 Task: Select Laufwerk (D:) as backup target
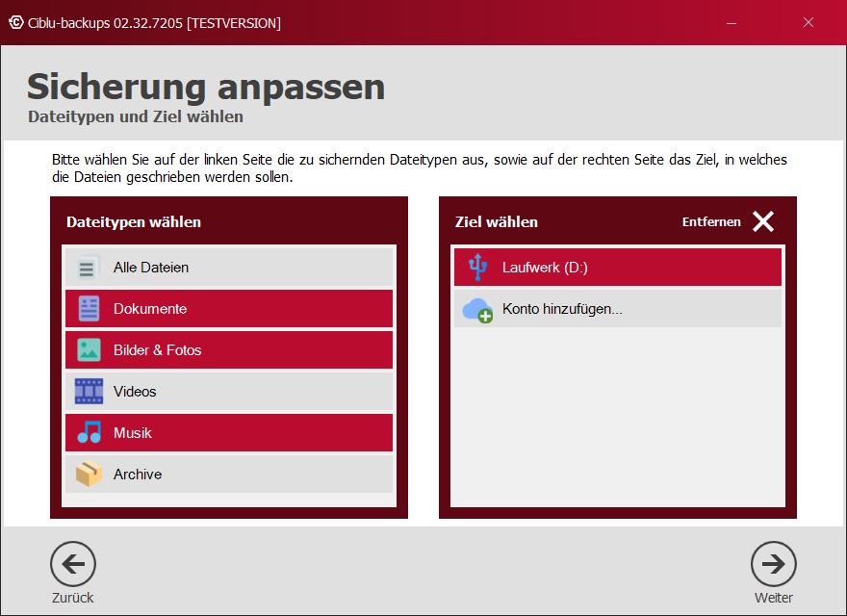[618, 267]
